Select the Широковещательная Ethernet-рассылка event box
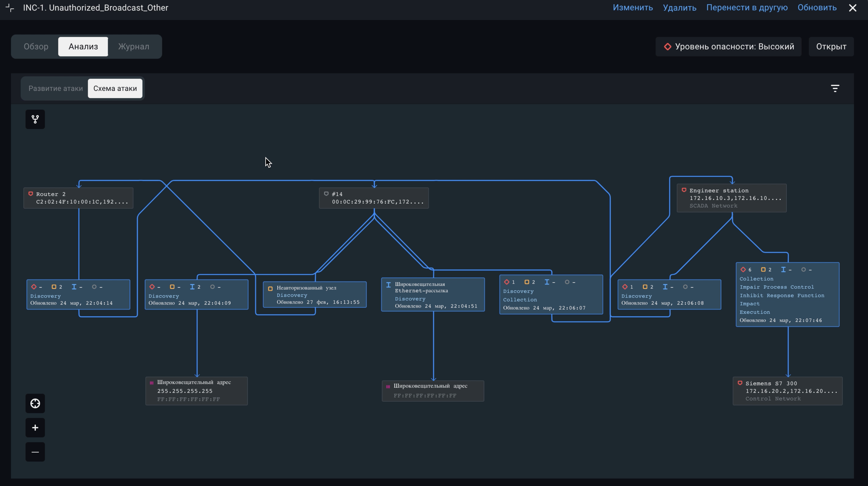This screenshot has width=868, height=486. (x=433, y=294)
